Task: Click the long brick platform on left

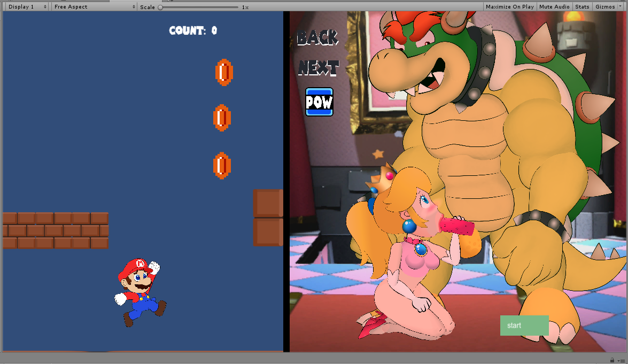Action: pos(56,230)
